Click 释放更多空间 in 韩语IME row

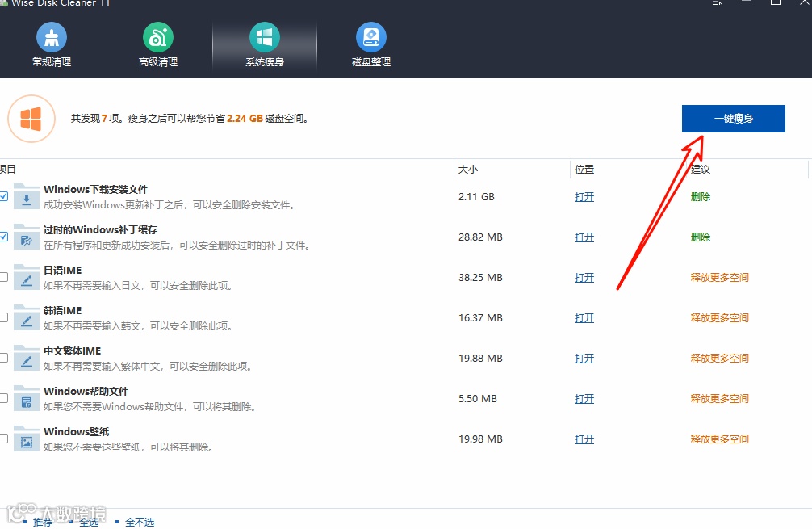[720, 318]
